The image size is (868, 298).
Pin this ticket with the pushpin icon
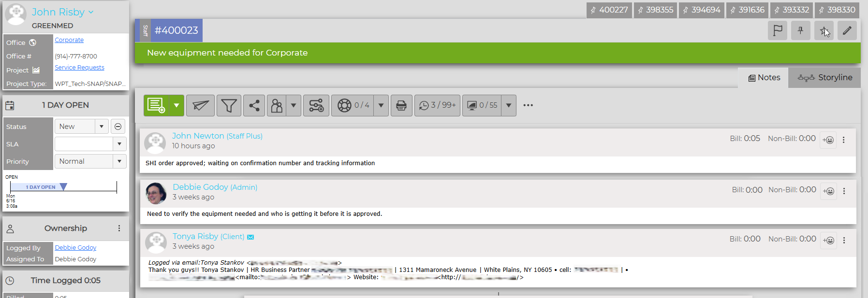801,30
